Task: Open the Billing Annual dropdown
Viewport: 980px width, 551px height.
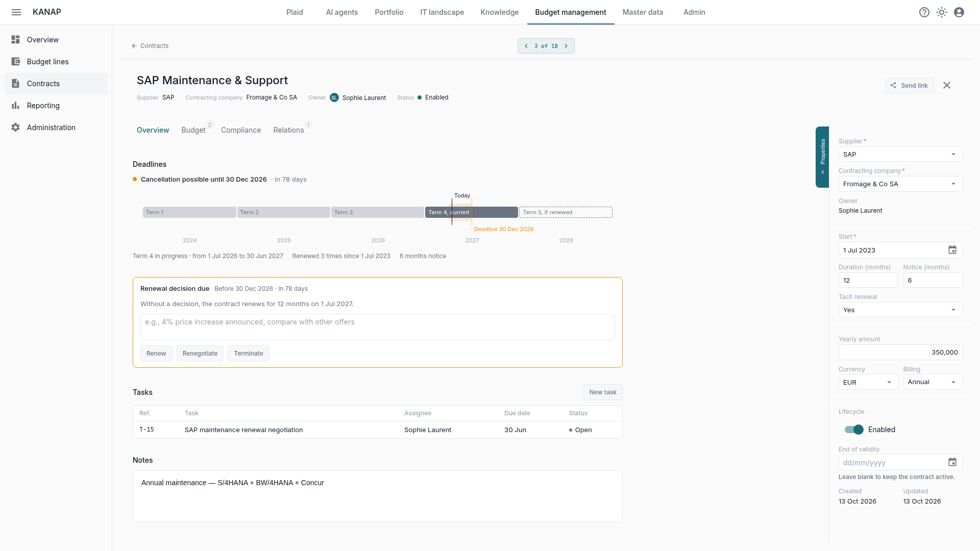Action: click(933, 382)
